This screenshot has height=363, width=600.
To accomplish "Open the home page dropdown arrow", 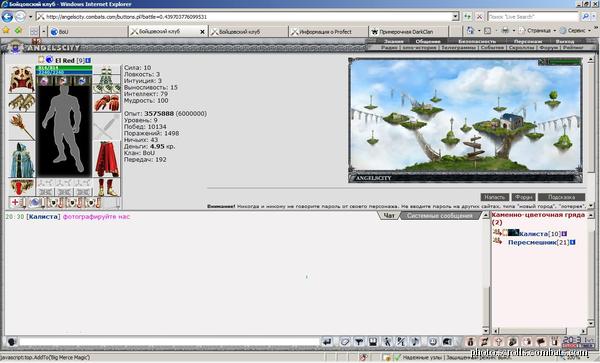I will [x=479, y=31].
